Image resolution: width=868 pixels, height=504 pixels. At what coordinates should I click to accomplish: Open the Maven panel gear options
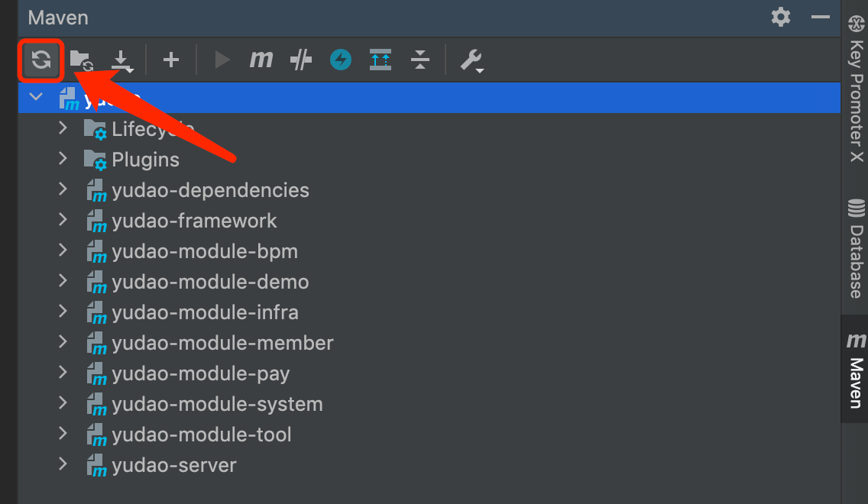pyautogui.click(x=781, y=17)
